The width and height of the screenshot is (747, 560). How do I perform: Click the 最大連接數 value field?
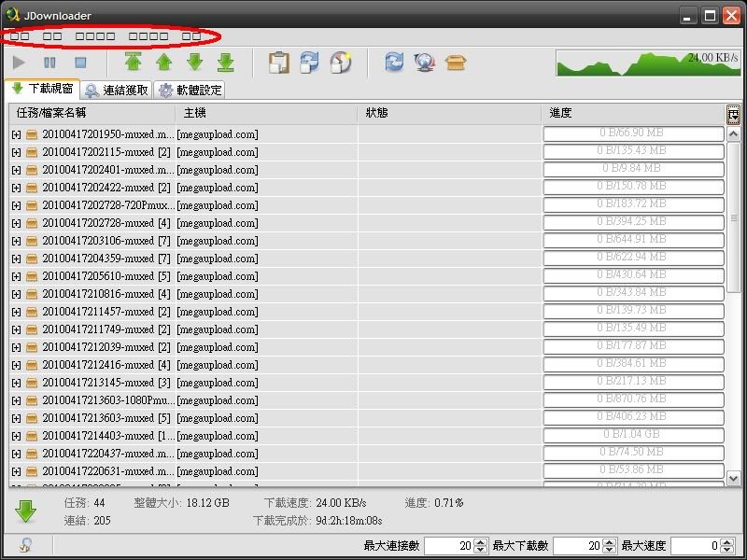[449, 546]
